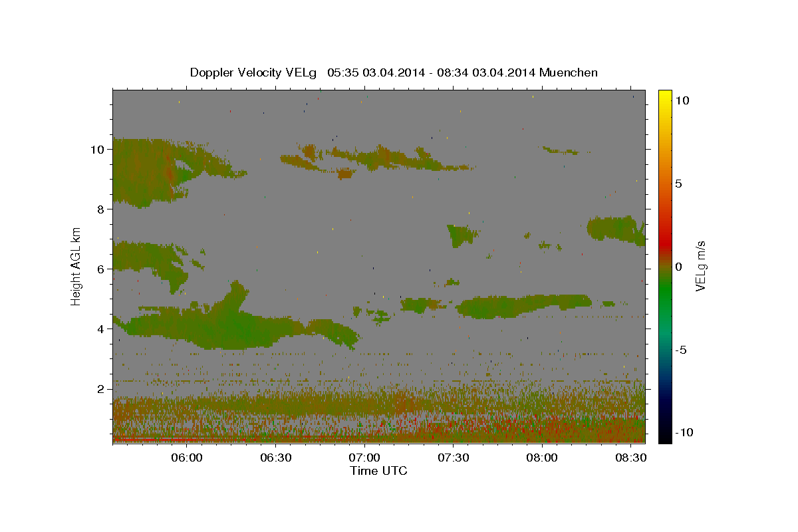
Task: Click the 07:00 time tick label
Action: pos(364,458)
